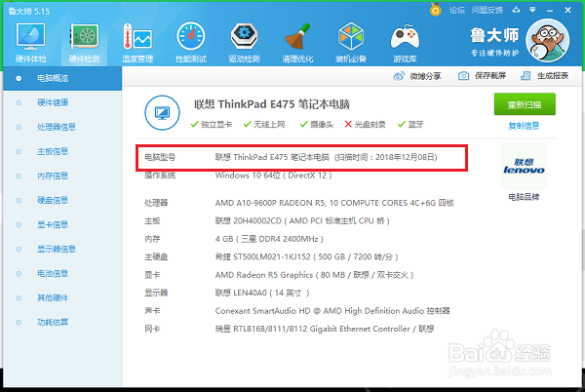The width and height of the screenshot is (585, 392).
Task: Click the 无线上网 feature check
Action: coord(264,124)
